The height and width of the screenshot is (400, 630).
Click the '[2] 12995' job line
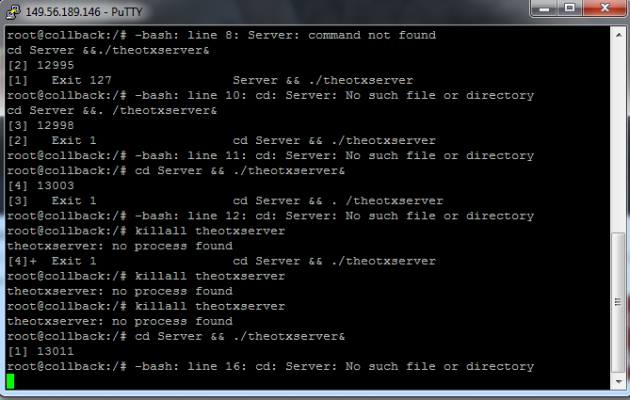coord(41,65)
